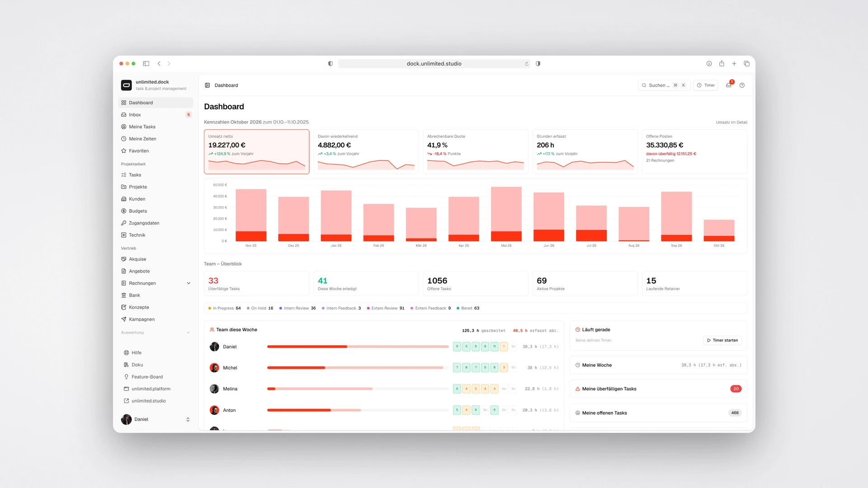868x488 pixels.
Task: Expand the Rechnungen submenu chevron
Action: point(189,283)
